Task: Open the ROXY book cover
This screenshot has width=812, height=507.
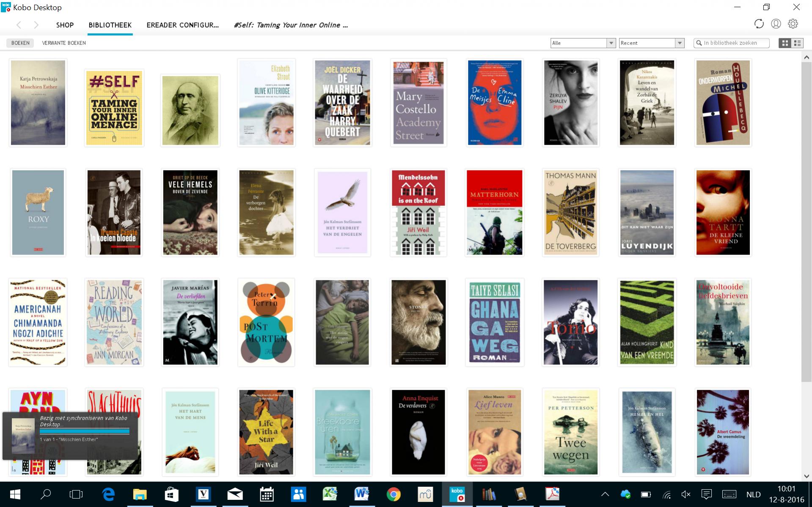Action: (38, 213)
